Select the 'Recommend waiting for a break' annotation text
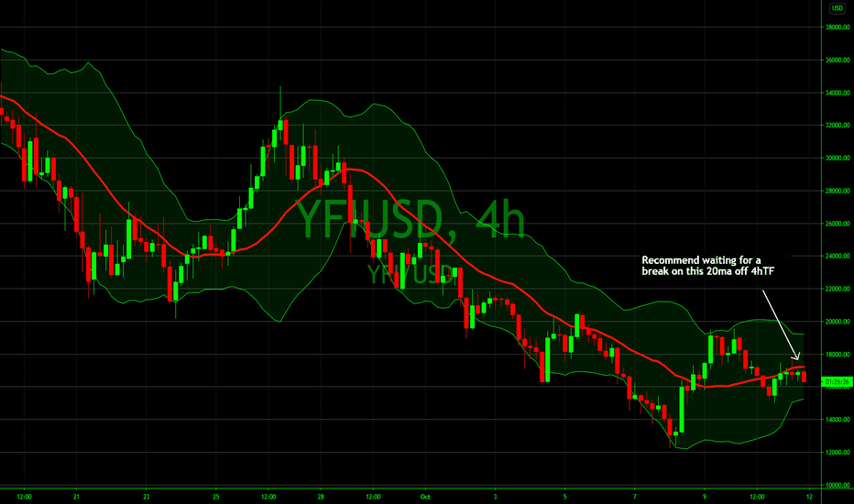This screenshot has height=504, width=854. click(x=708, y=266)
